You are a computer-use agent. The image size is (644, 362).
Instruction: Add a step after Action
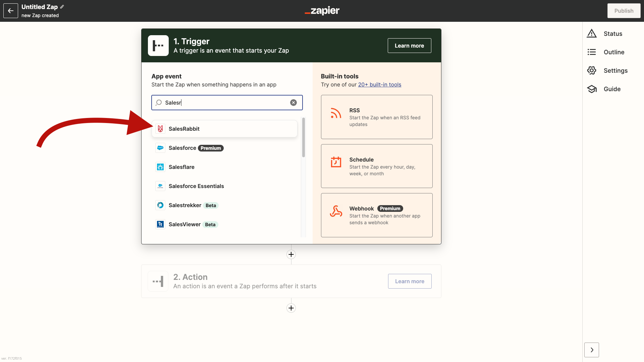291,308
